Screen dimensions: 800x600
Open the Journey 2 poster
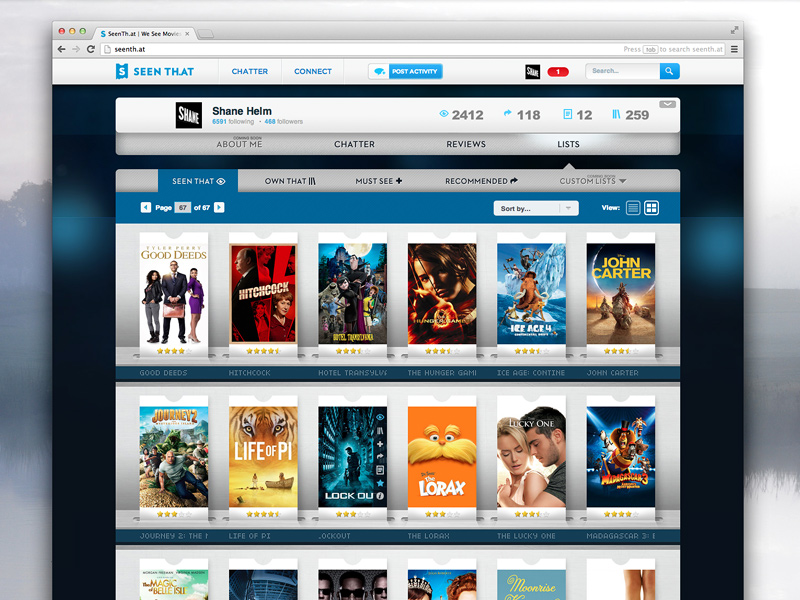pos(174,457)
